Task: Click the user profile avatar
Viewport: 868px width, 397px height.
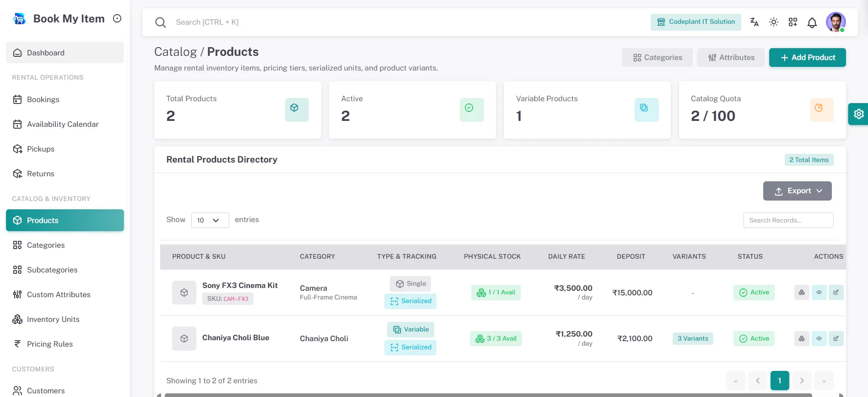Action: pos(836,22)
